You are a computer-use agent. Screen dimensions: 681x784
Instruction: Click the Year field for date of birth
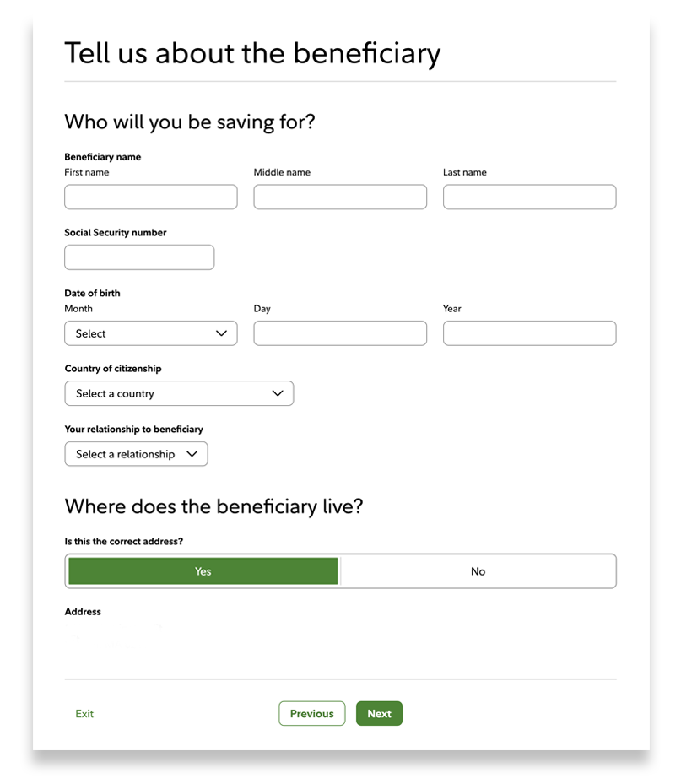point(529,333)
